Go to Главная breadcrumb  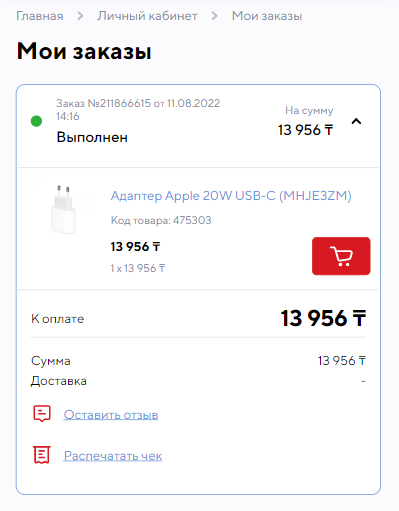click(40, 16)
